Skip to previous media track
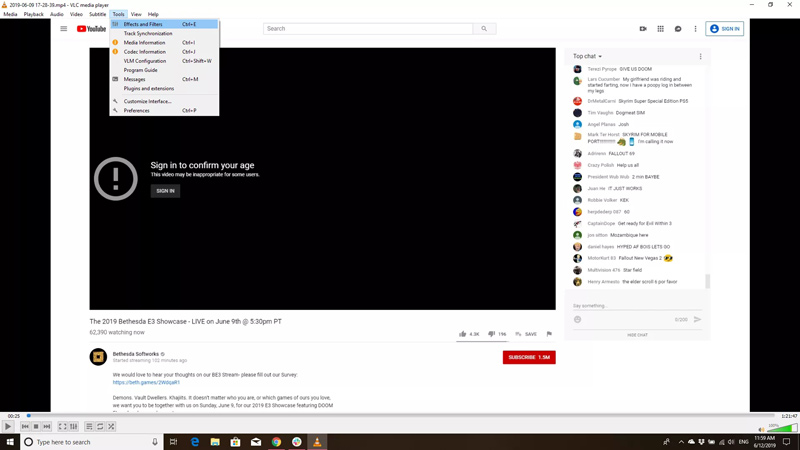Image resolution: width=800 pixels, height=450 pixels. [25, 427]
